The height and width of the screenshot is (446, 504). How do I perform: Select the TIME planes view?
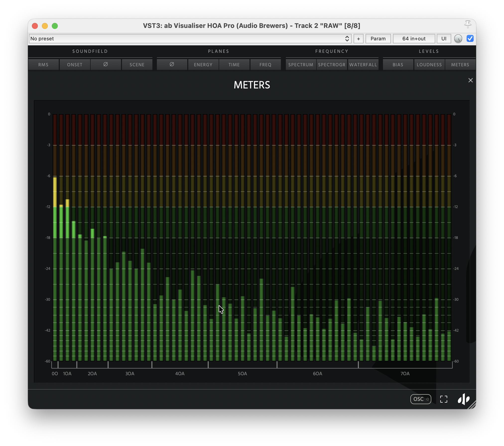pos(234,65)
